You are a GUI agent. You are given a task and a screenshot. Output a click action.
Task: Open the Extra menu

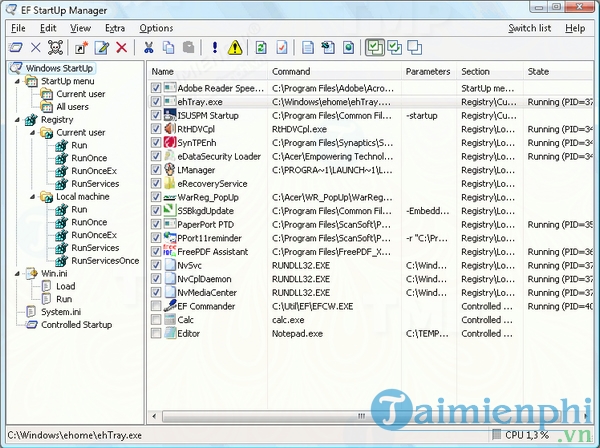(114, 28)
